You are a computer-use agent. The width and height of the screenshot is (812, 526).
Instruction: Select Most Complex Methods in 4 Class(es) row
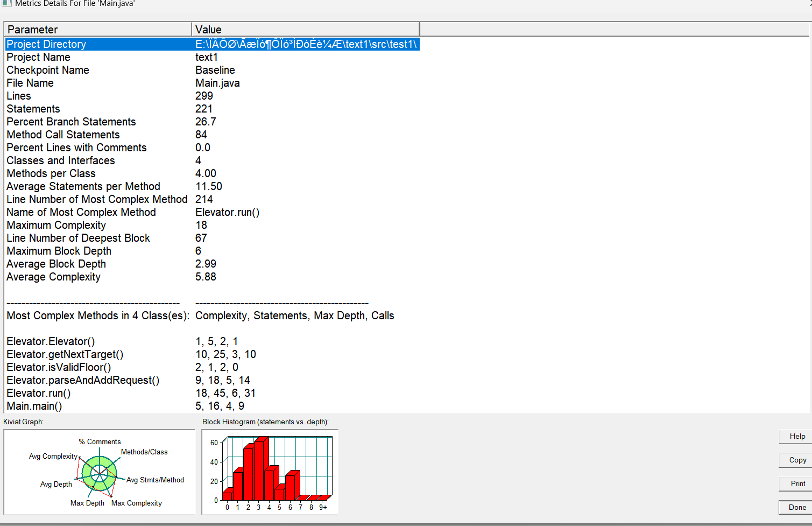(x=212, y=315)
